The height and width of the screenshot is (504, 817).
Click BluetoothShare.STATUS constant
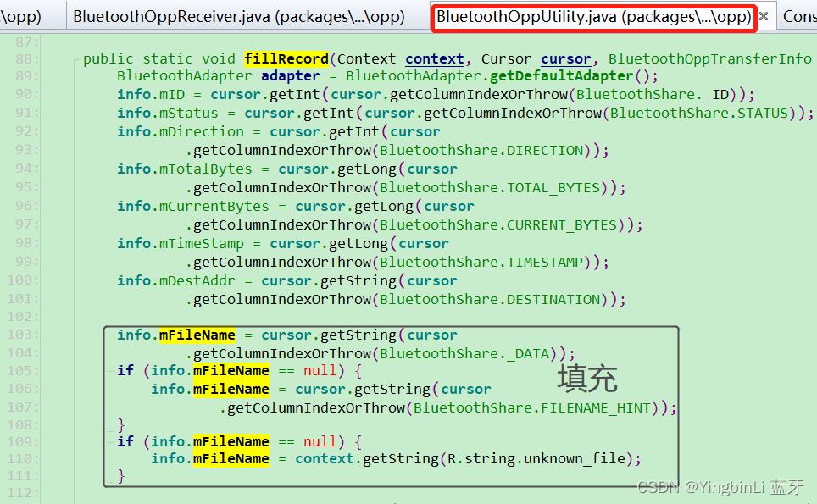698,114
